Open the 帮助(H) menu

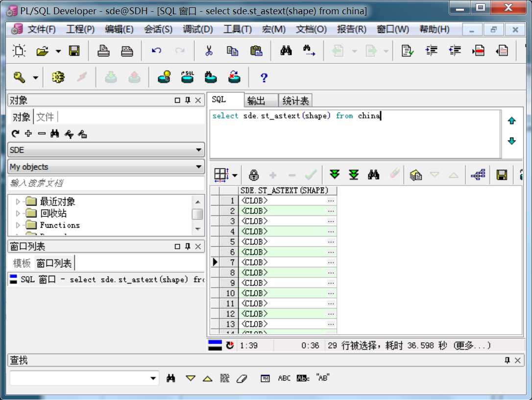[435, 29]
